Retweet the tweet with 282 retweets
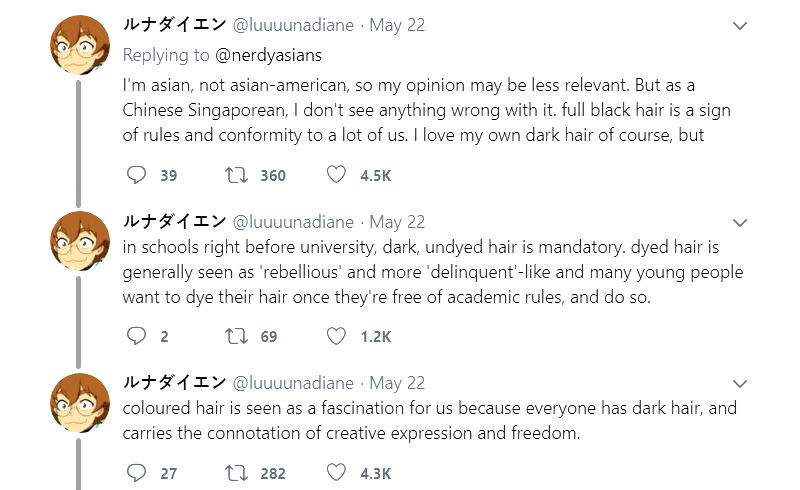The image size is (800, 490). pyautogui.click(x=237, y=473)
